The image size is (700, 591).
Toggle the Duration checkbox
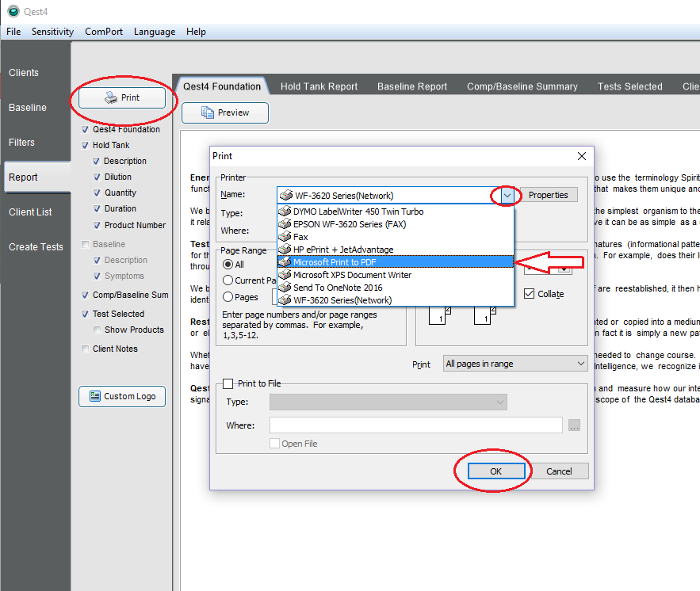(x=97, y=208)
